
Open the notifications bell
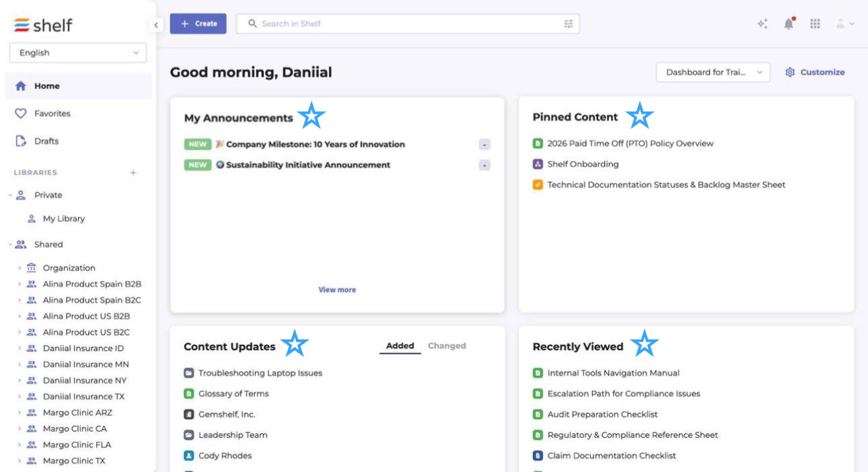789,24
